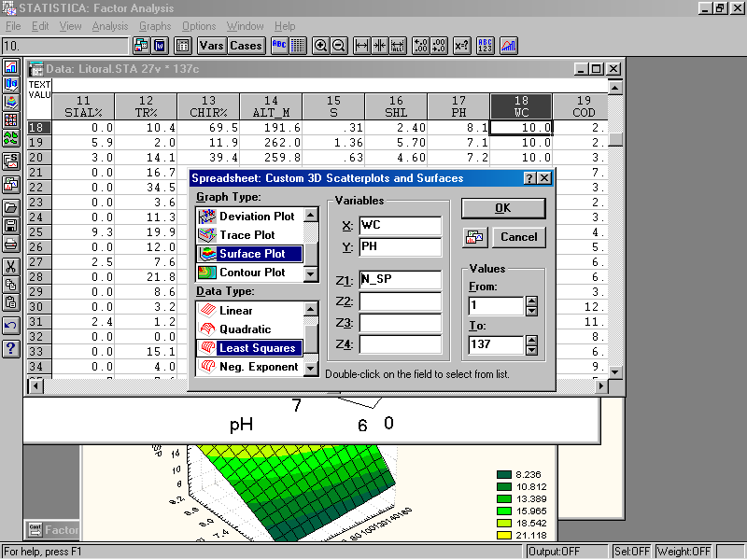The width and height of the screenshot is (747, 560).
Task: Click the quick stats graph toolbar icon
Action: click(x=508, y=46)
